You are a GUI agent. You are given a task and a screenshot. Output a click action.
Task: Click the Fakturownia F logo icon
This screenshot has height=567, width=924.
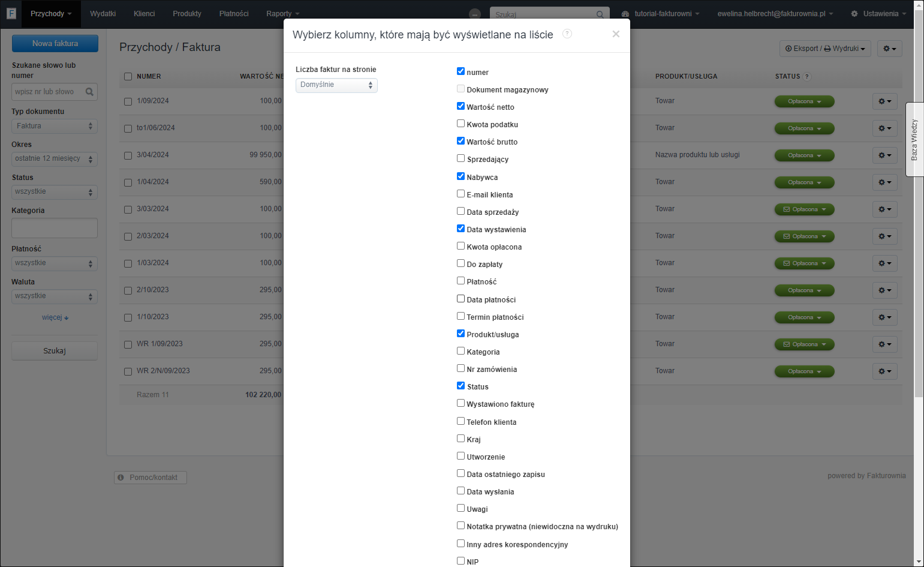[x=11, y=13]
